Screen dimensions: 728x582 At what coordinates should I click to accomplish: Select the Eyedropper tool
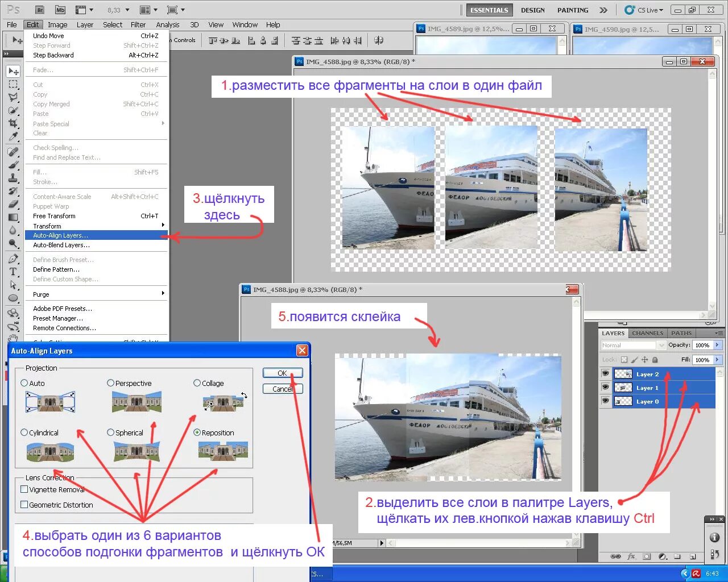(13, 137)
